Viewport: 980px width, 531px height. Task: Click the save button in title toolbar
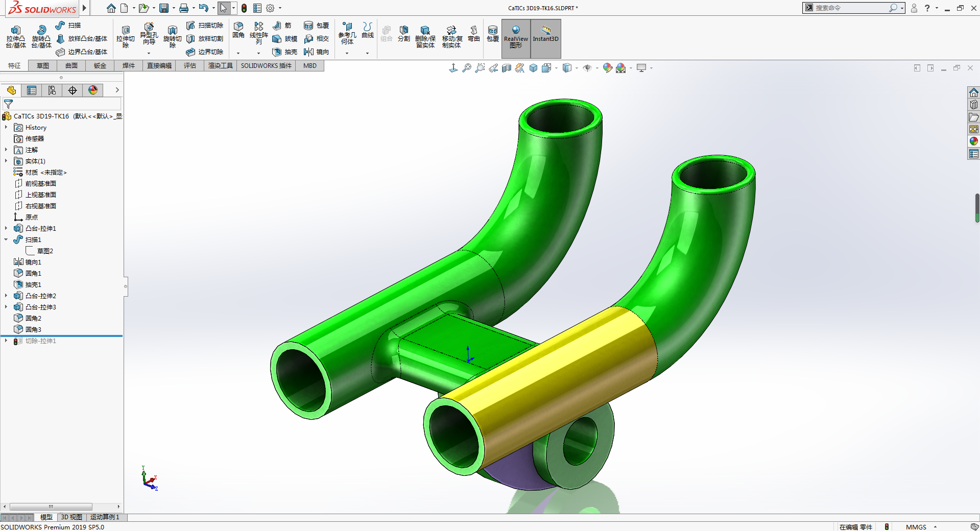[164, 8]
